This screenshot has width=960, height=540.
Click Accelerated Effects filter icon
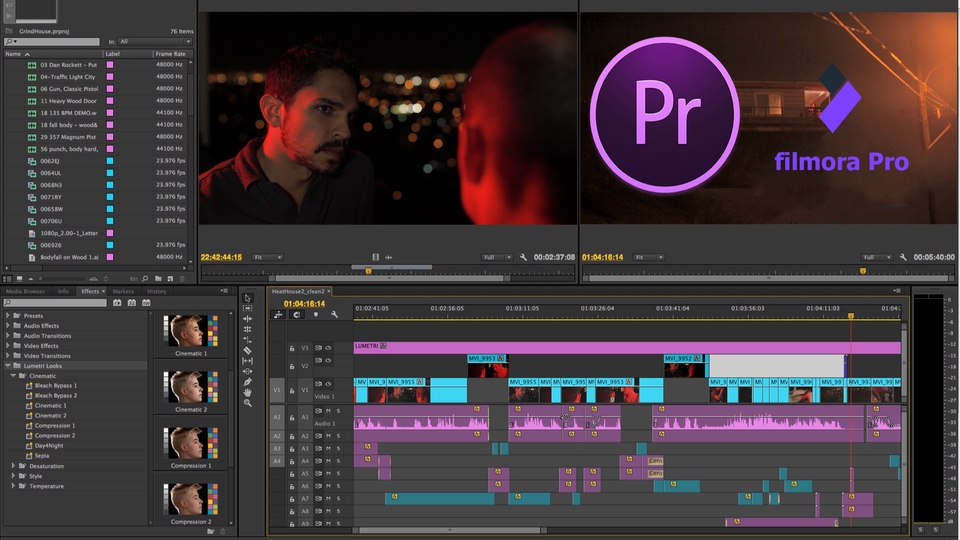tap(117, 302)
